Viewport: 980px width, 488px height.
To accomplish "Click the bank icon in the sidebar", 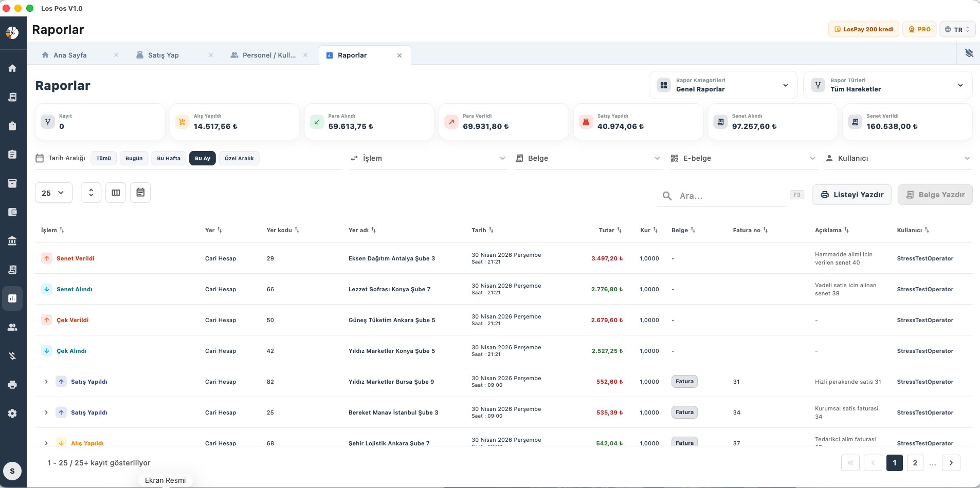I will click(x=12, y=241).
